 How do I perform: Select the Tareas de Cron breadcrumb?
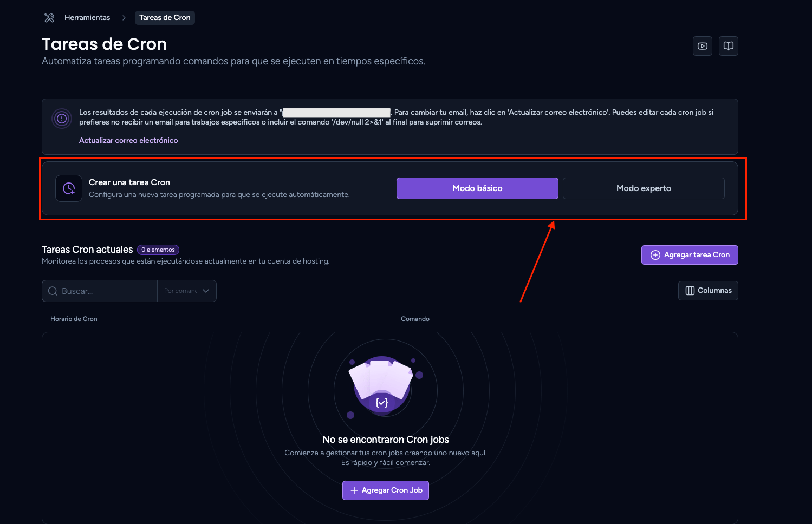[165, 18]
